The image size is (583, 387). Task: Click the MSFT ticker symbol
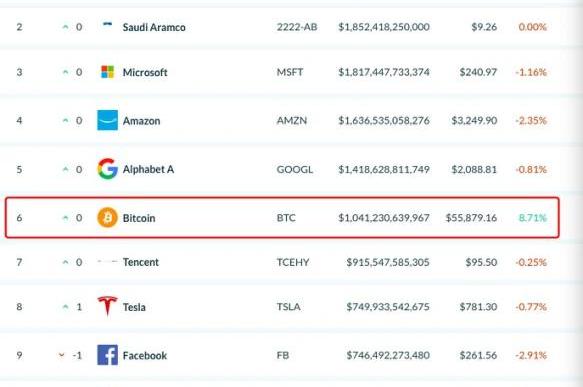290,72
